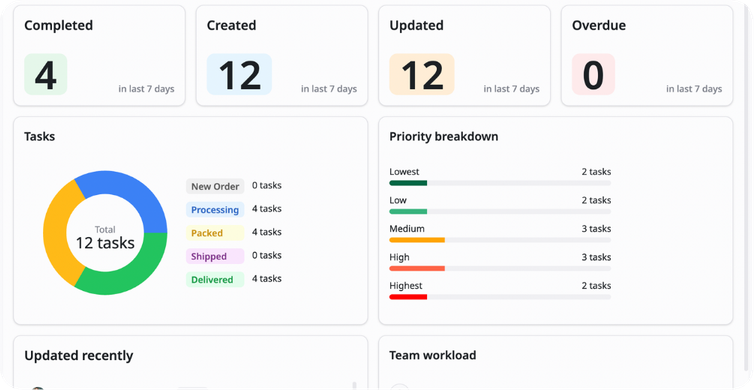Viewport: 755px width, 390px height.
Task: Click '4 tasks' next to Processing
Action: [x=267, y=209]
